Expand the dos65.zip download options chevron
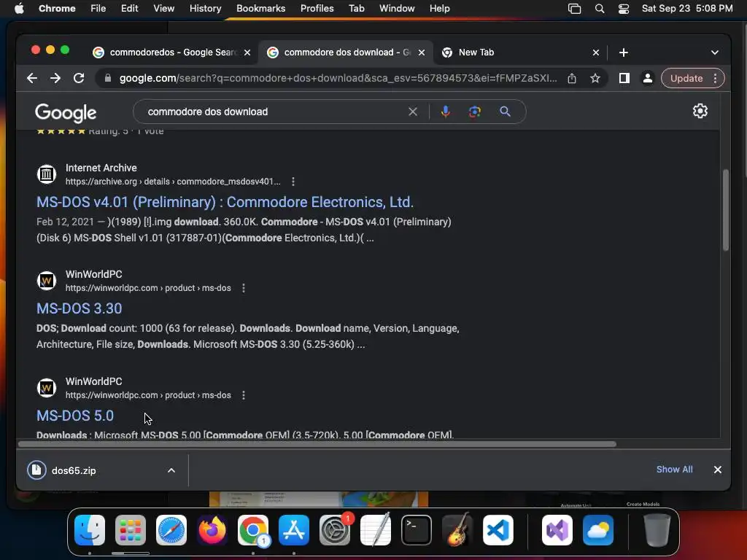747x560 pixels. (171, 470)
